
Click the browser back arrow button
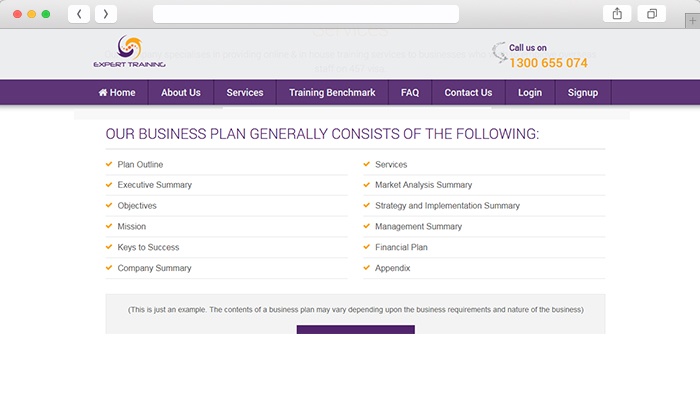coord(79,14)
